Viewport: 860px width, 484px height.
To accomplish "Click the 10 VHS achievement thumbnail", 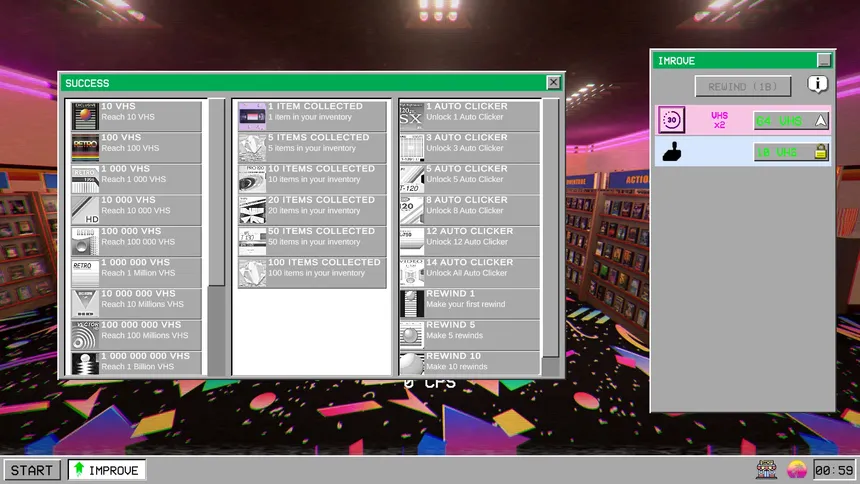I will (x=85, y=116).
